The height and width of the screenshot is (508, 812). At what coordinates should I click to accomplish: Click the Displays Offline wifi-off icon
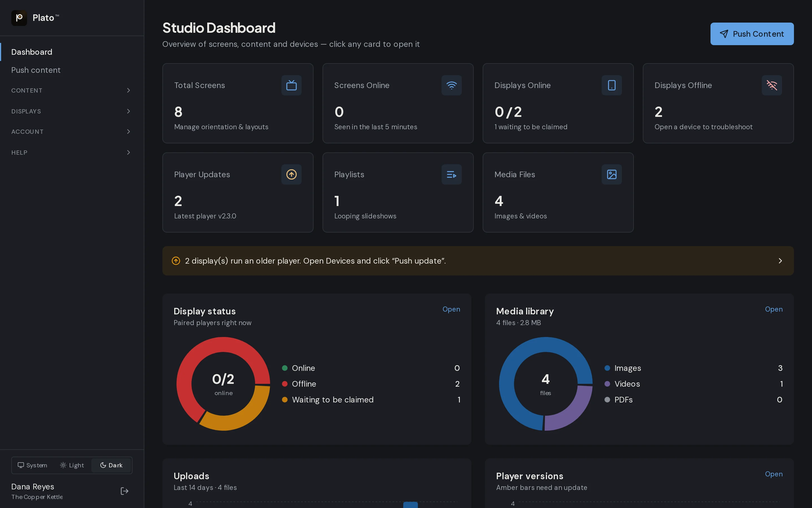pos(772,85)
